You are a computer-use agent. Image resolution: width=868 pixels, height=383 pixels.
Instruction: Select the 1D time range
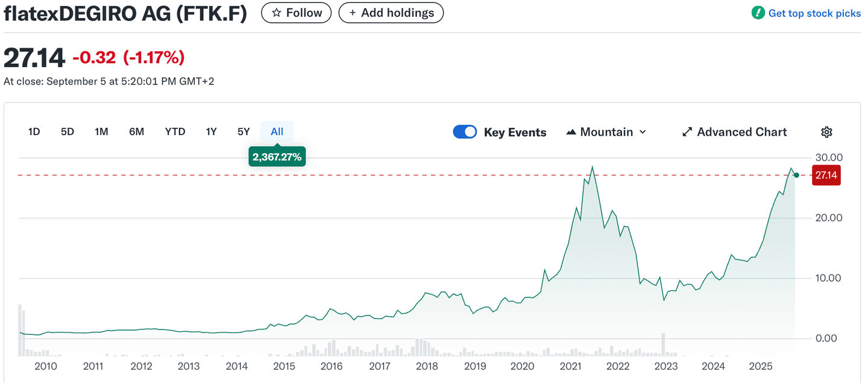(34, 131)
